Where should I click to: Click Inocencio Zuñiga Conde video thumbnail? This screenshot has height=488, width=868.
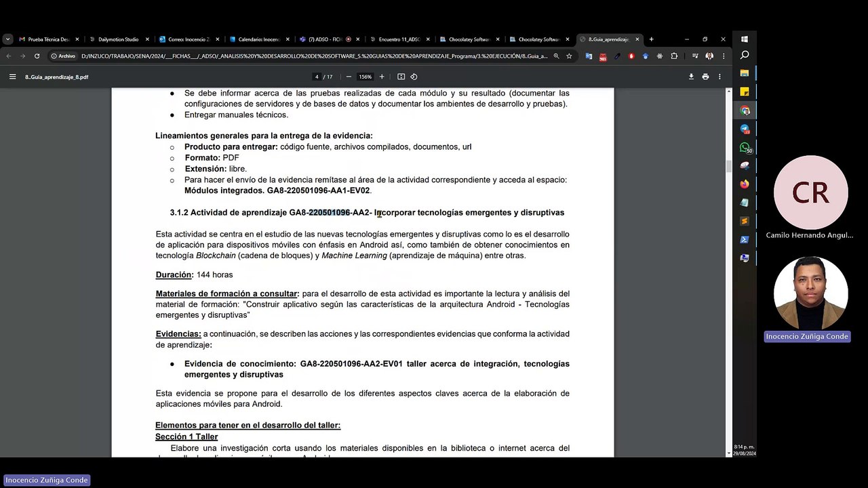click(x=810, y=293)
